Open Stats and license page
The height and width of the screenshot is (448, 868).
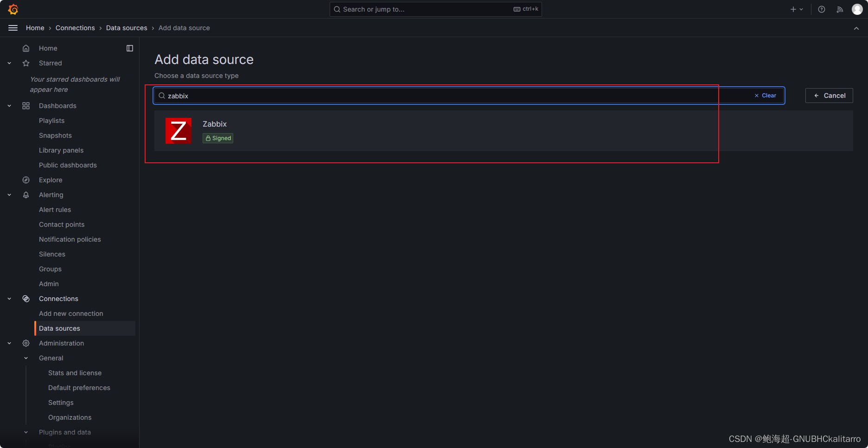[x=75, y=373]
